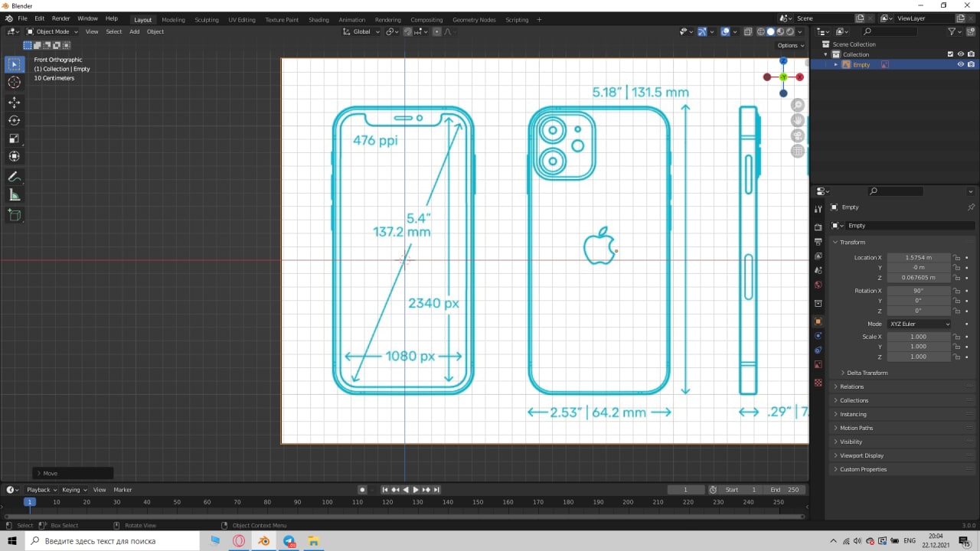Open the Object properties tab
Image resolution: width=980 pixels, height=551 pixels.
point(818,321)
